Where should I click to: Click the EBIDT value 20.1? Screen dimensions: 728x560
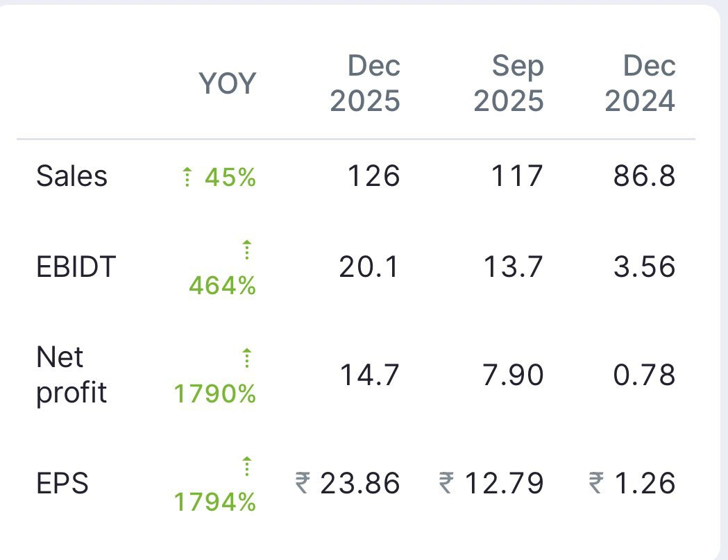(x=369, y=267)
